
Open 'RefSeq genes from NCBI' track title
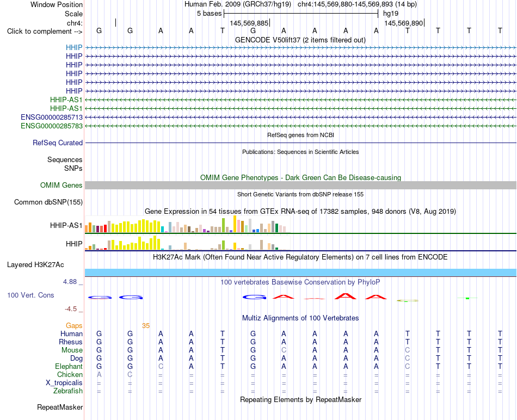pos(300,135)
